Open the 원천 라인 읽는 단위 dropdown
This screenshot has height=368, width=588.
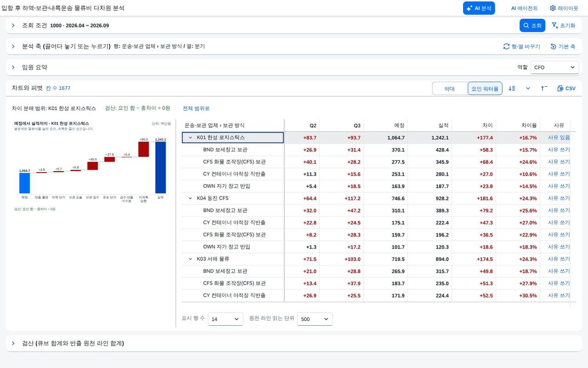[x=315, y=319]
